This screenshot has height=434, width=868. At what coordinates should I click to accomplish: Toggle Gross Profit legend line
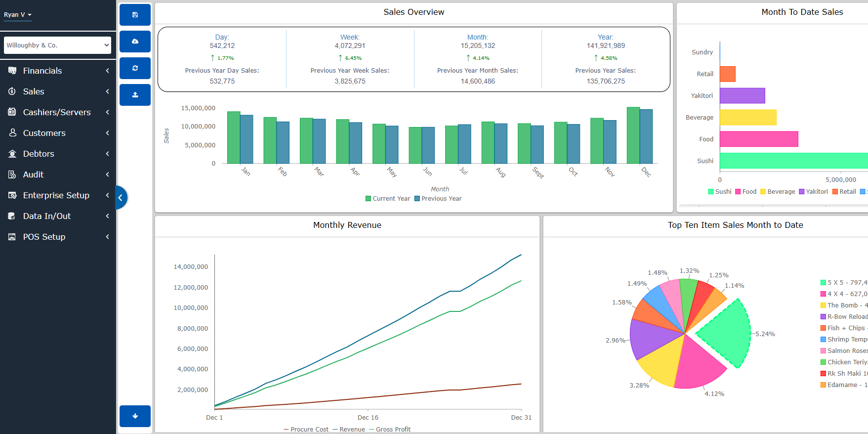(x=390, y=429)
